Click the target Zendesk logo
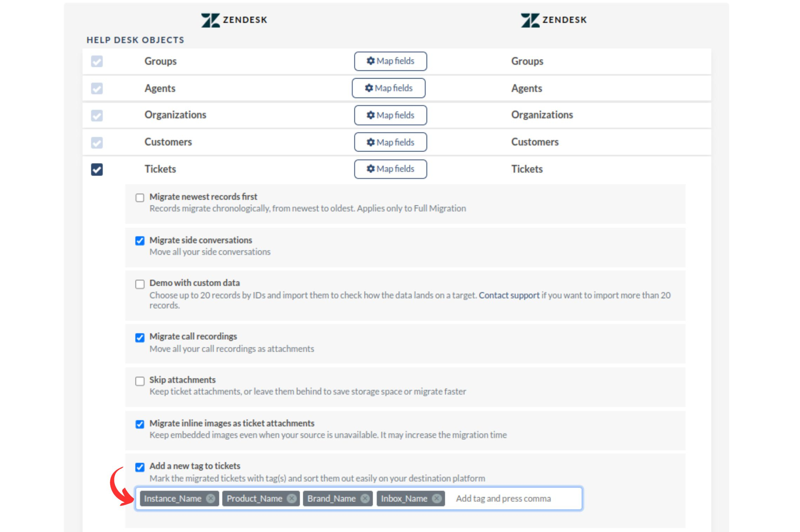Viewport: 800px width, 532px height. 554,20
